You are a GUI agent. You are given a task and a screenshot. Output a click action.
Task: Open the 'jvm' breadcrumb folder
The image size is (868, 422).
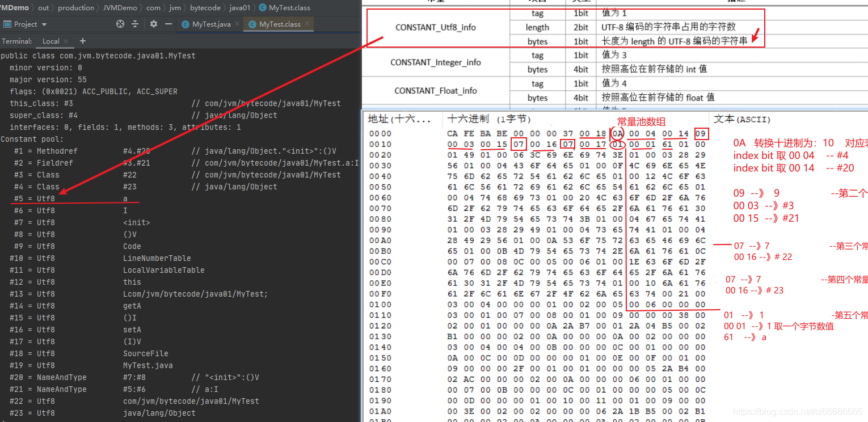point(175,8)
